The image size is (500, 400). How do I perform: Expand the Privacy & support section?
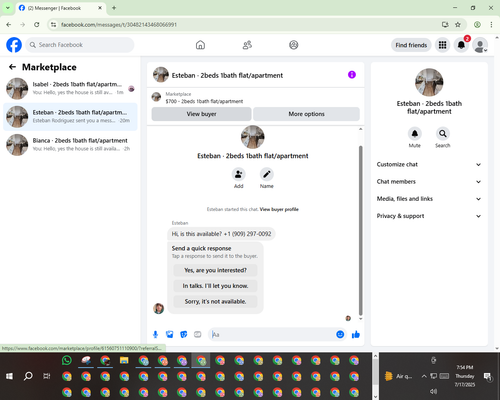[429, 216]
